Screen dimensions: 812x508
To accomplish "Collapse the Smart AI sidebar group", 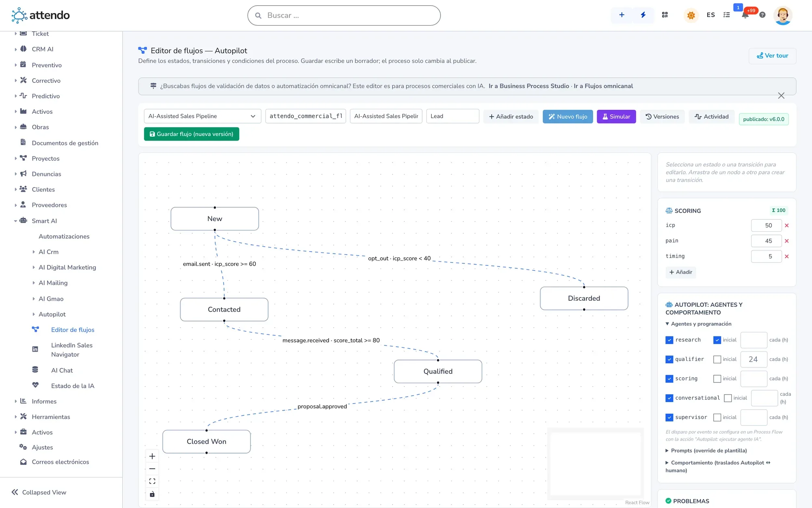I will 44,221.
